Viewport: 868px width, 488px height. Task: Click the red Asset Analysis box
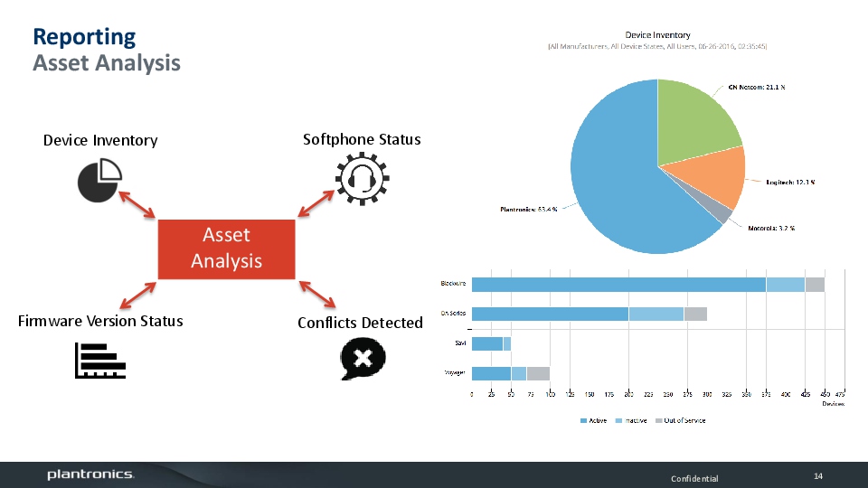coord(226,249)
